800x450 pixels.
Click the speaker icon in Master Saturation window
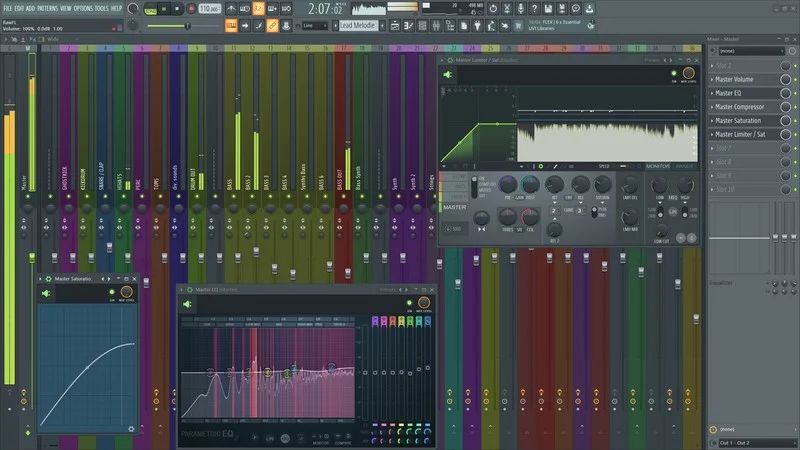click(46, 293)
